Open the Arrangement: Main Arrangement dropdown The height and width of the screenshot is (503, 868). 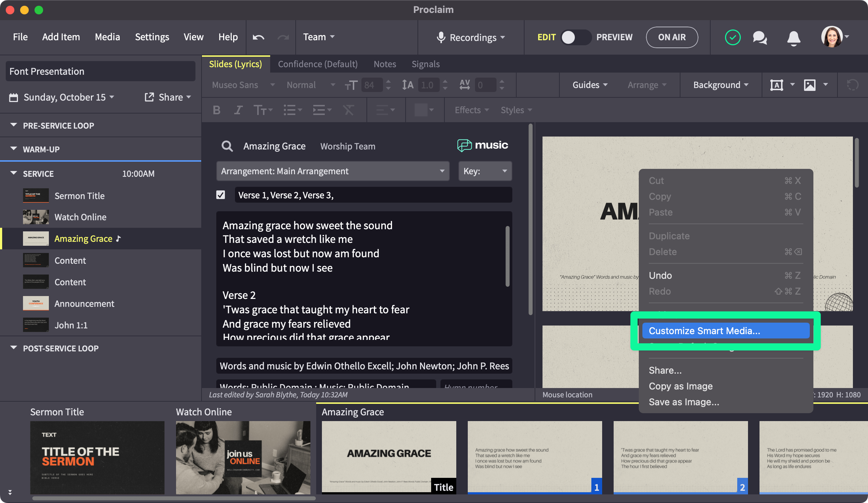pos(333,171)
